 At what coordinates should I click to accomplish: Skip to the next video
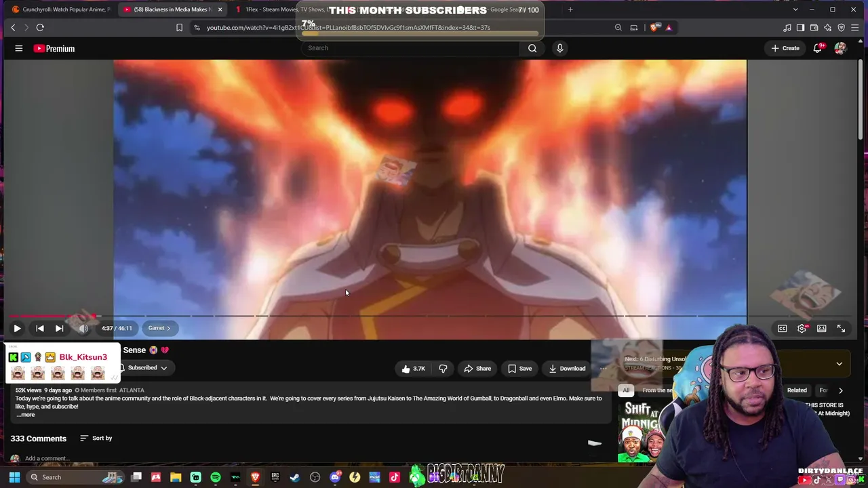click(x=60, y=328)
